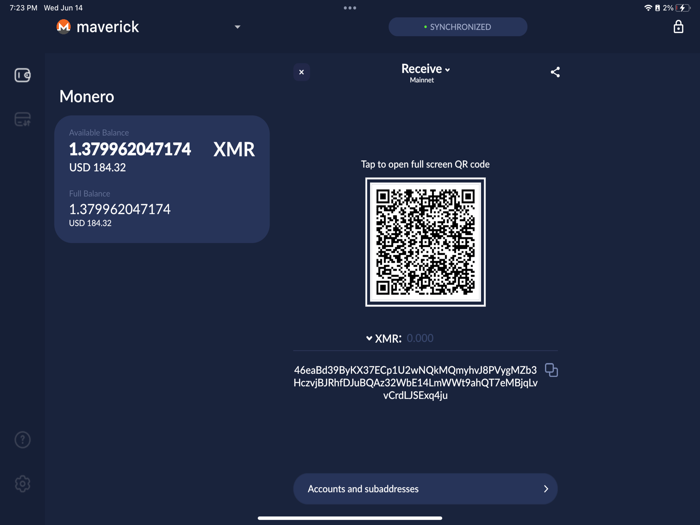
Task: Click the USD 184.32 under available balance
Action: tap(97, 167)
